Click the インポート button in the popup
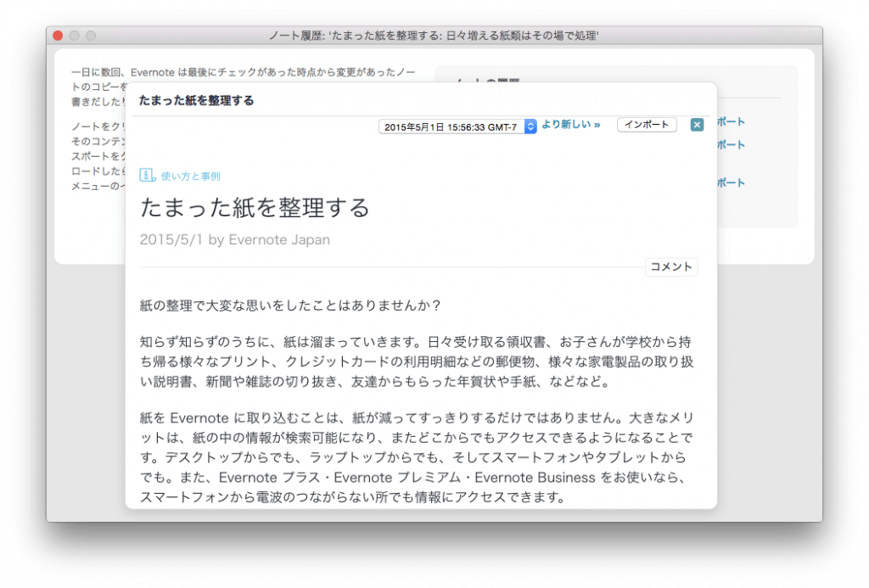Screen dimensions: 869x588 647,125
